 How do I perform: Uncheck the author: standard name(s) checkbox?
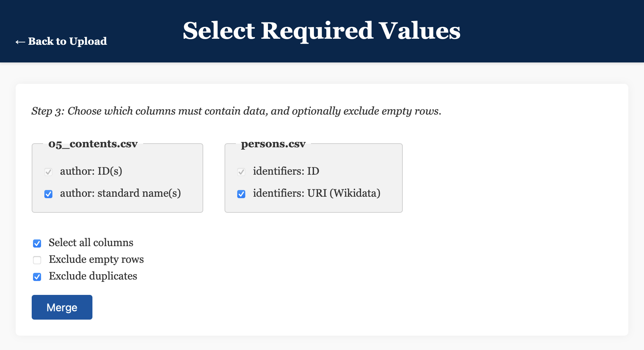pyautogui.click(x=48, y=194)
